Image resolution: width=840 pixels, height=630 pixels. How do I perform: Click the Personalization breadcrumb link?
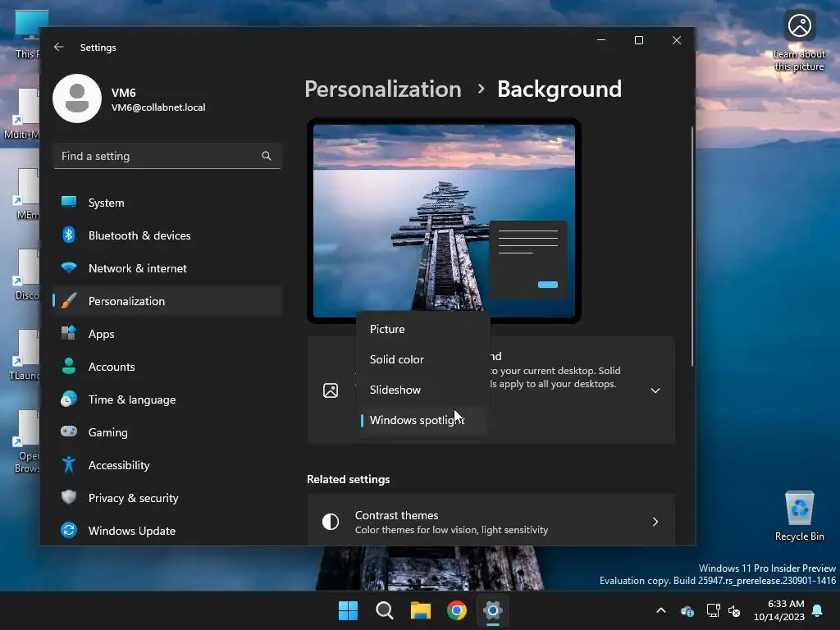pos(382,89)
